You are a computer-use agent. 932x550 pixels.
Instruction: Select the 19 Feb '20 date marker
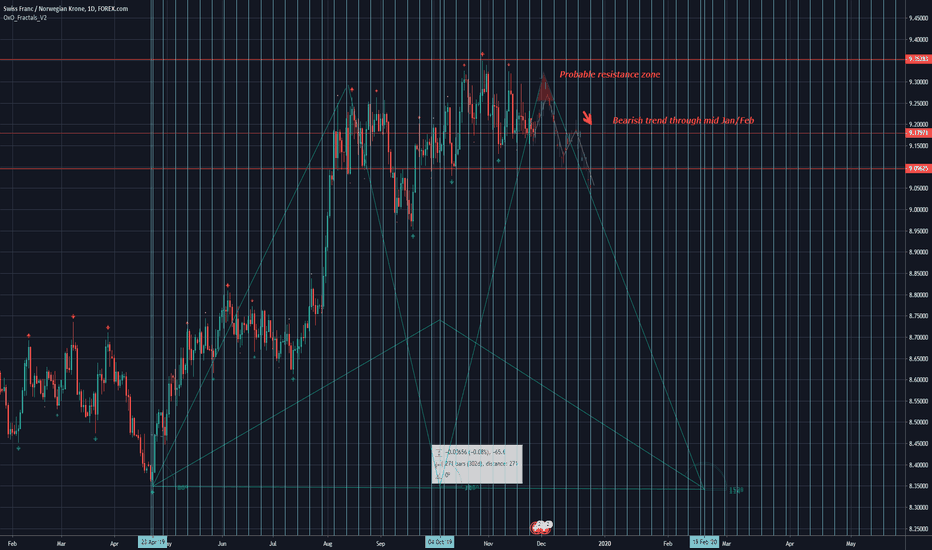(706, 542)
